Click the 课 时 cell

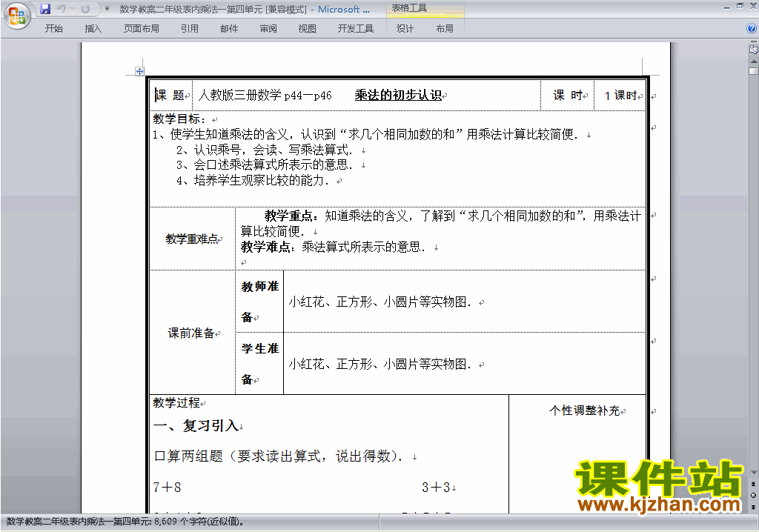click(567, 95)
